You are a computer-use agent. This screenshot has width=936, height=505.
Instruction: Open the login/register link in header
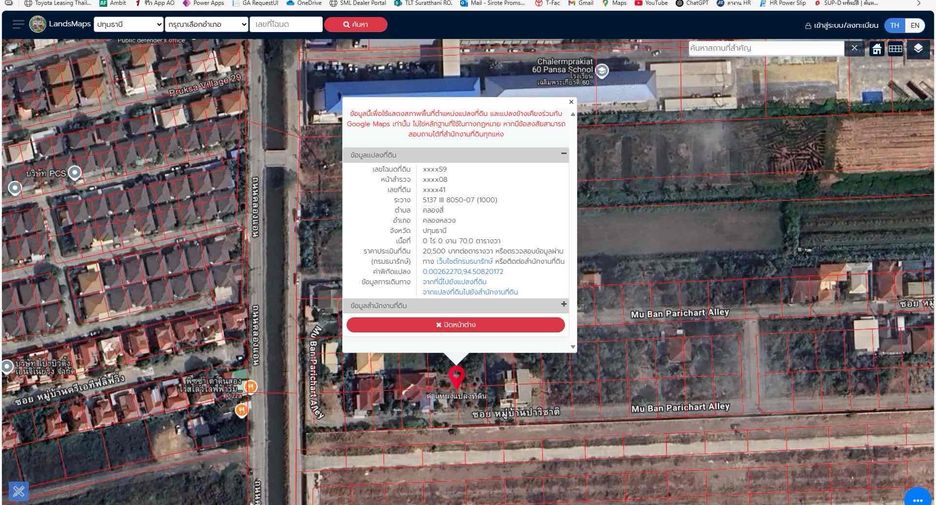841,25
